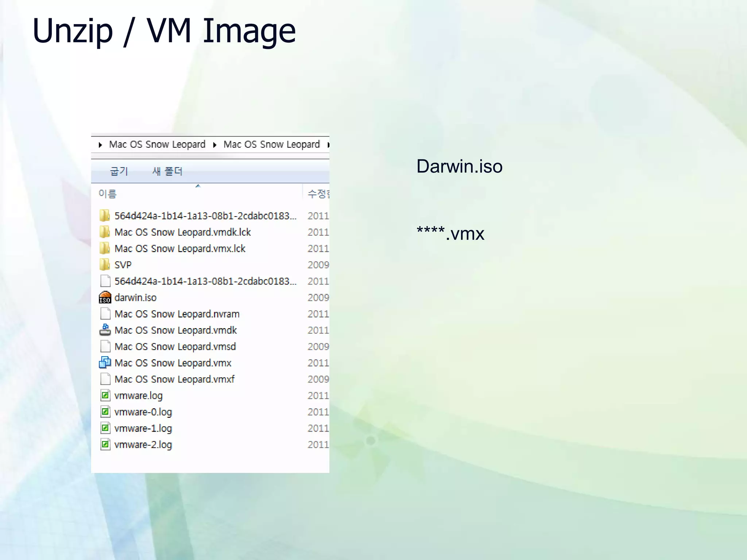
Task: Click the Unzip / VM Image title
Action: [x=164, y=31]
